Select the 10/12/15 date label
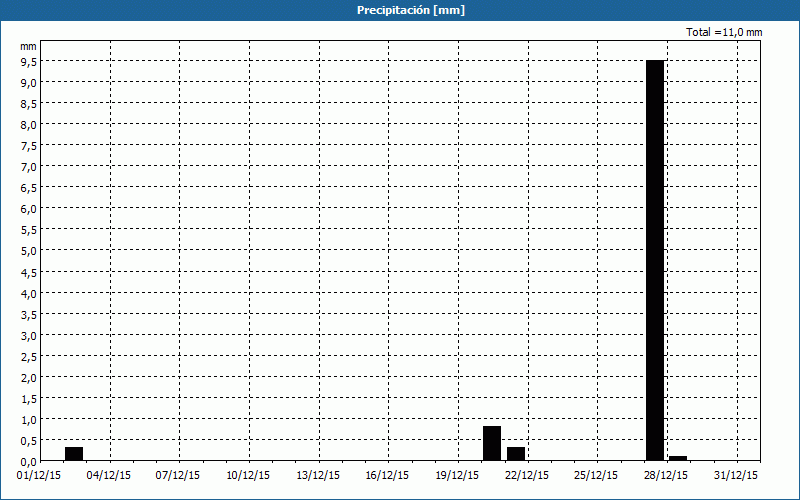Viewport: 800px width, 500px height. click(x=248, y=475)
